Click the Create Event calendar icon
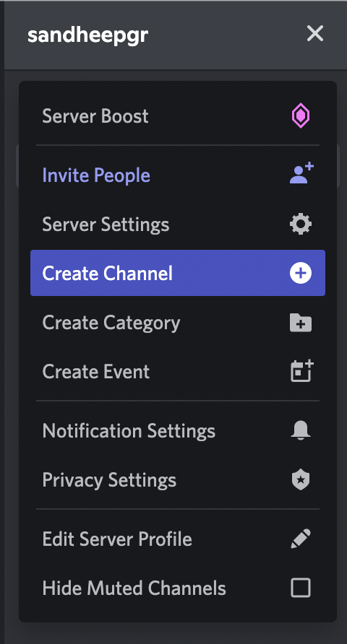 coord(301,371)
